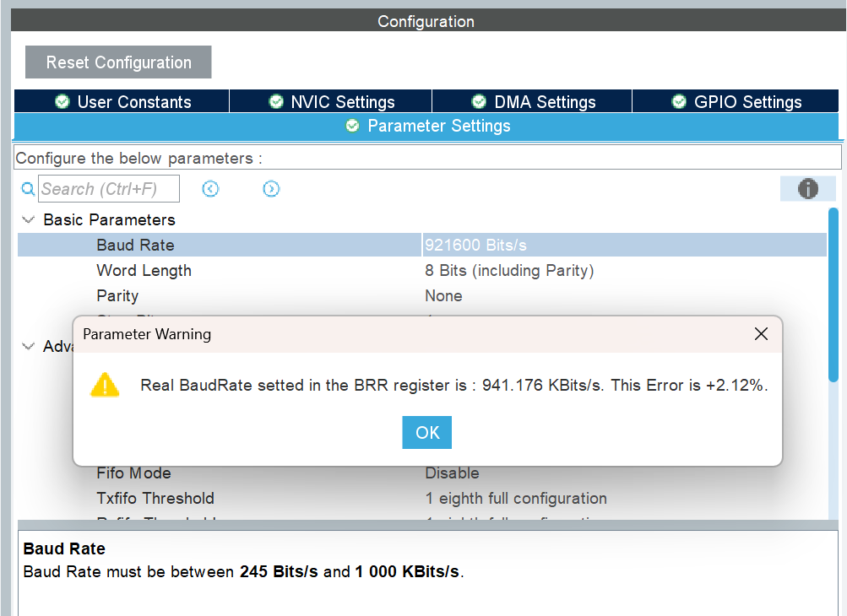Select the Baud Rate parameter row
The width and height of the screenshot is (847, 616).
tap(253, 245)
